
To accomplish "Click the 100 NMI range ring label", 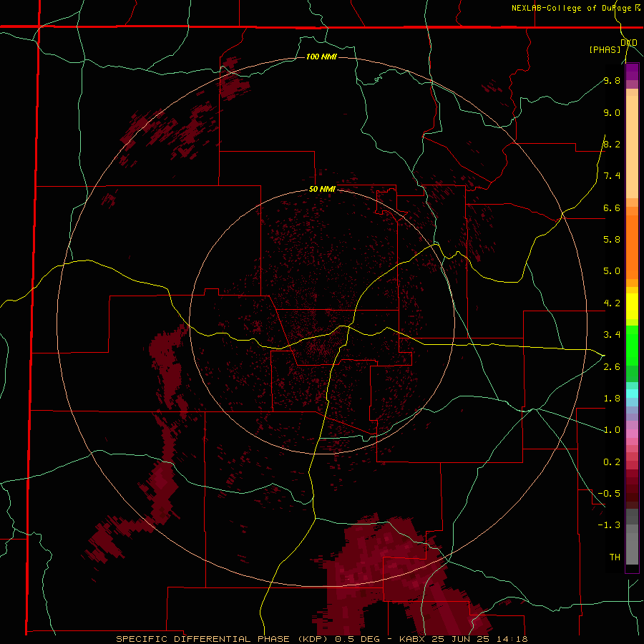I will click(x=321, y=57).
